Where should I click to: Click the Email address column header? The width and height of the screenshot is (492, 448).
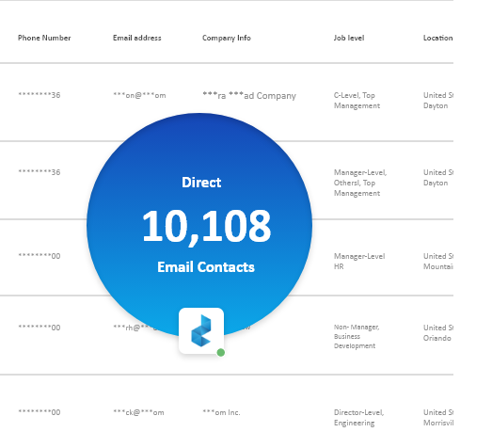tap(136, 38)
